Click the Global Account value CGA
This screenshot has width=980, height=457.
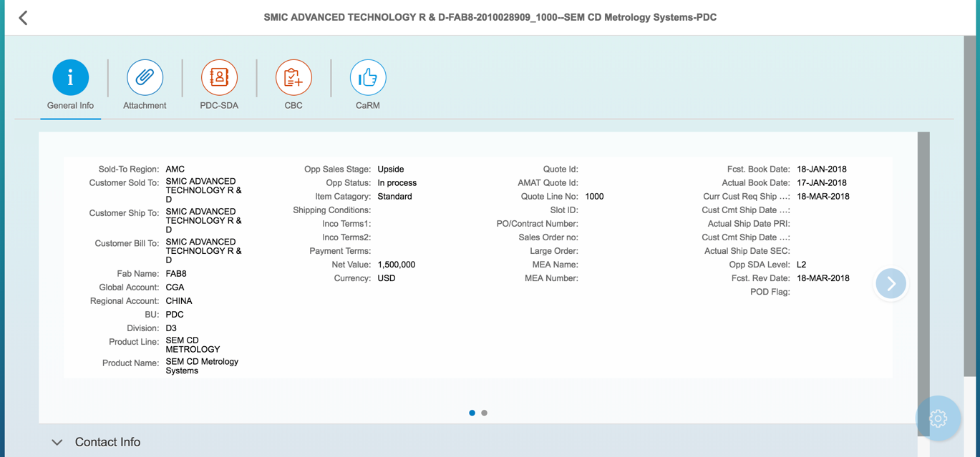175,288
